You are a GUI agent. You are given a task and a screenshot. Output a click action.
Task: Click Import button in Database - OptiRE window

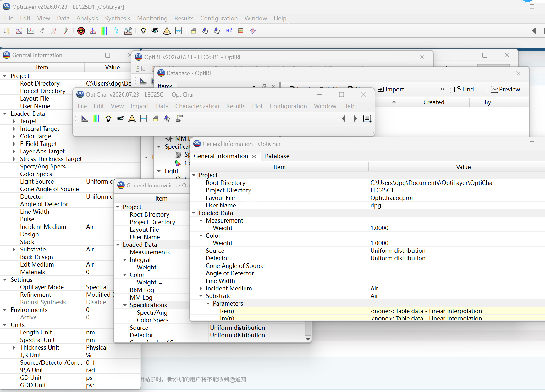(391, 90)
